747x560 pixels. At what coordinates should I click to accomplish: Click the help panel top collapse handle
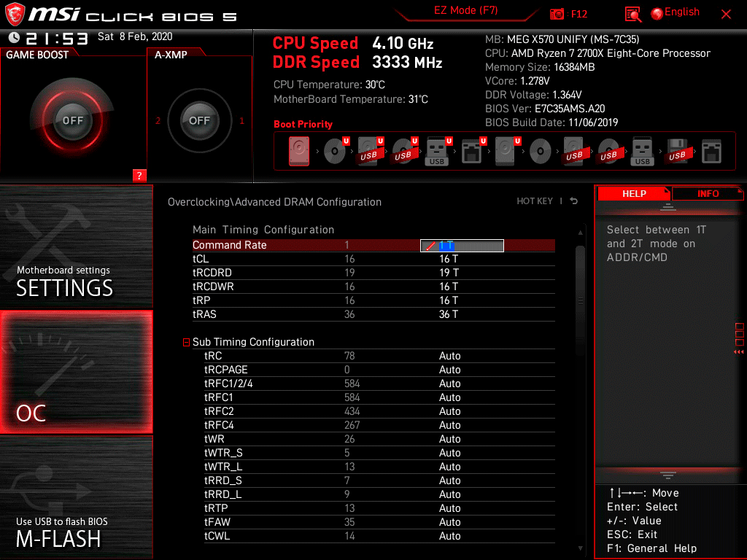(668, 206)
